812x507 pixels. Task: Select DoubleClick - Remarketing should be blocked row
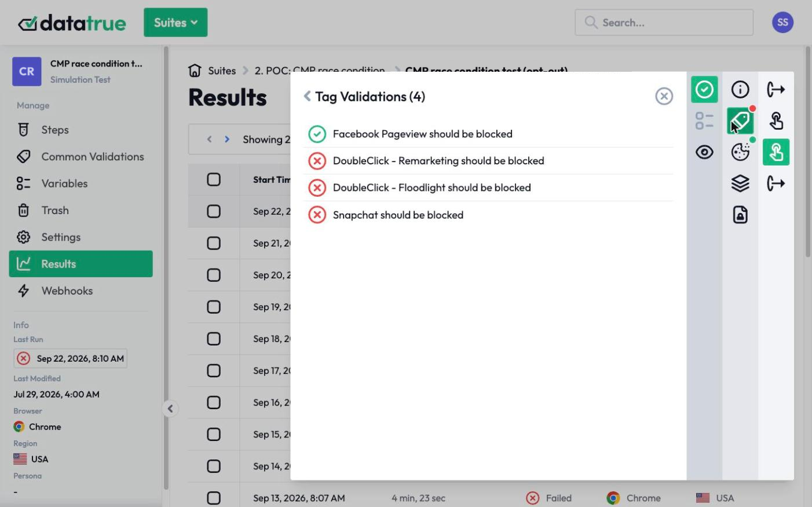click(x=488, y=160)
